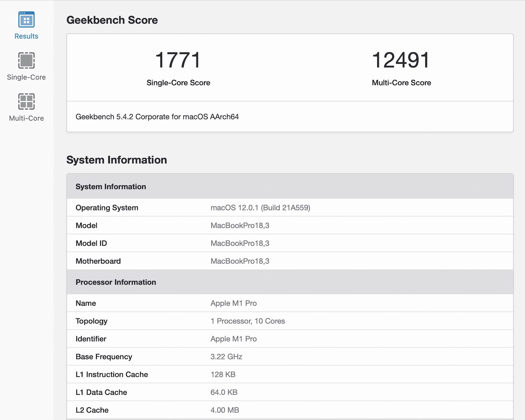Select the Motherboard row label

[x=98, y=261]
